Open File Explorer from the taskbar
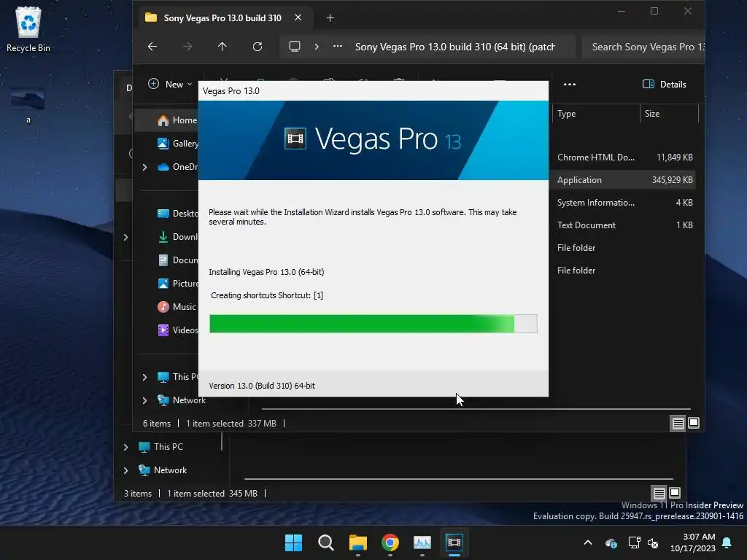Image resolution: width=747 pixels, height=560 pixels. (x=357, y=542)
